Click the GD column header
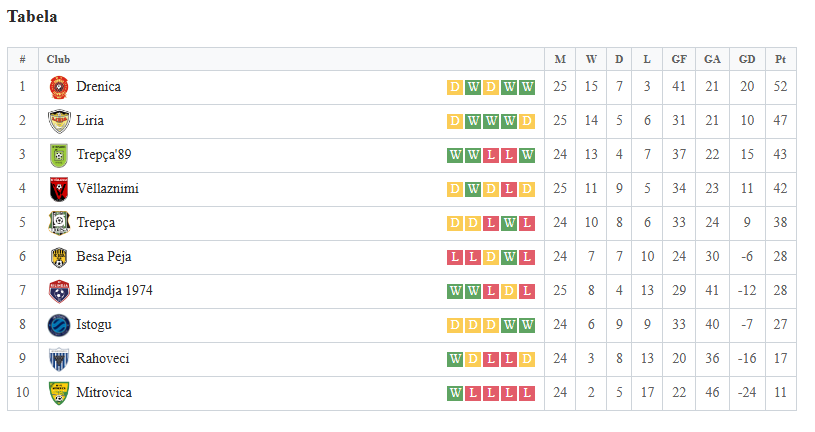Image resolution: width=815 pixels, height=432 pixels. [747, 59]
